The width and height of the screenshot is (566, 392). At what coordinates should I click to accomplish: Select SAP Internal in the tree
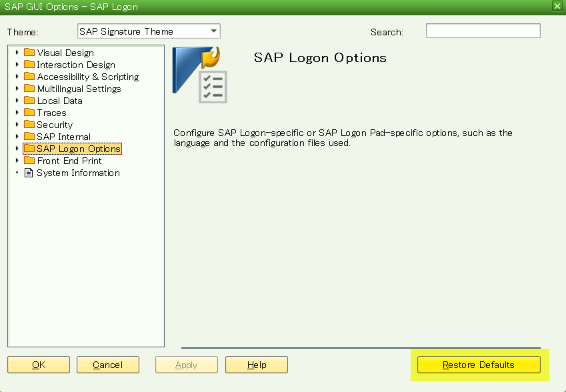[63, 137]
